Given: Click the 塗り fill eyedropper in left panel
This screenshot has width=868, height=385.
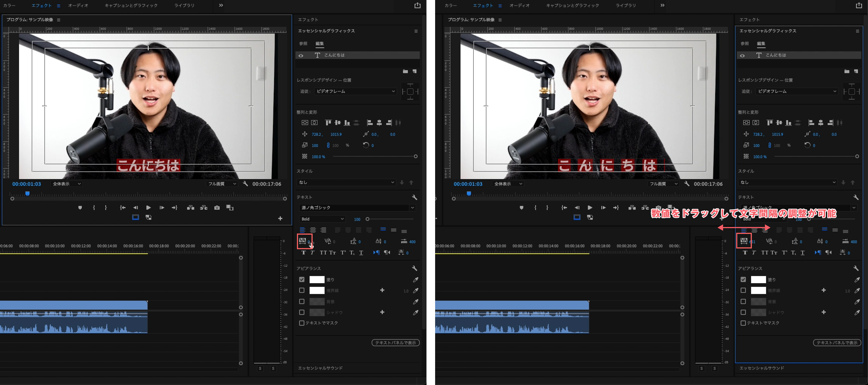Looking at the screenshot, I should point(416,280).
